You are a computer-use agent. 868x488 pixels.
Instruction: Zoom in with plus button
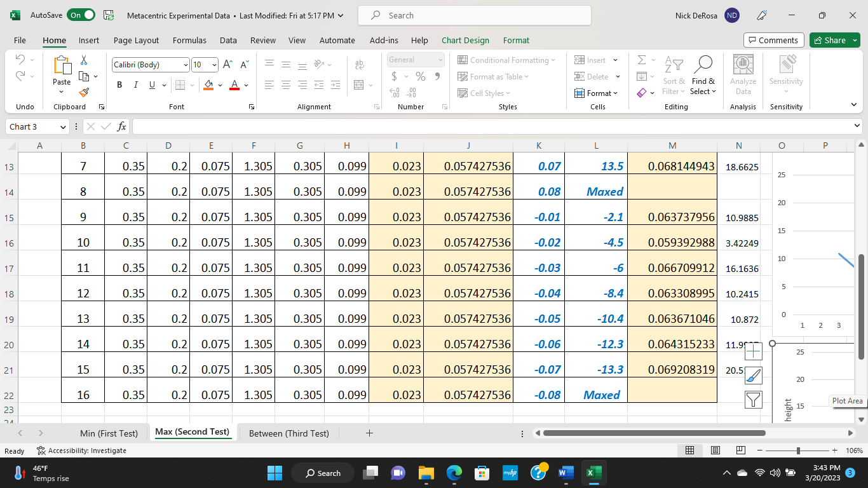[x=834, y=451]
